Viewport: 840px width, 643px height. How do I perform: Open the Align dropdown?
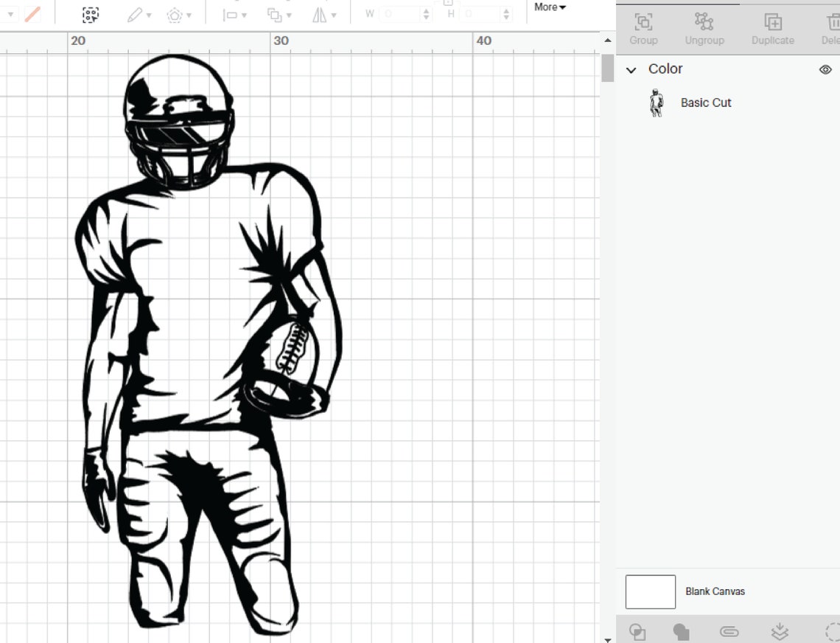pos(233,14)
